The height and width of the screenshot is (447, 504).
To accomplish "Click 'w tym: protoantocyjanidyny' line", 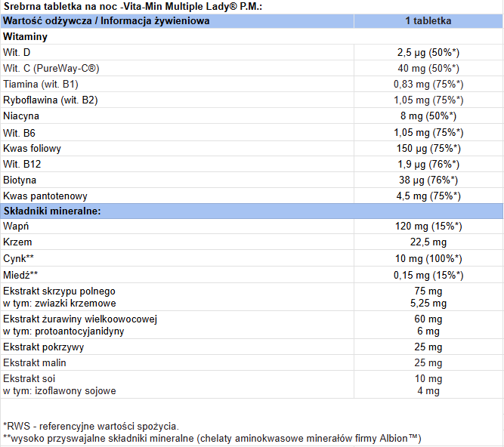I will 63,331.
